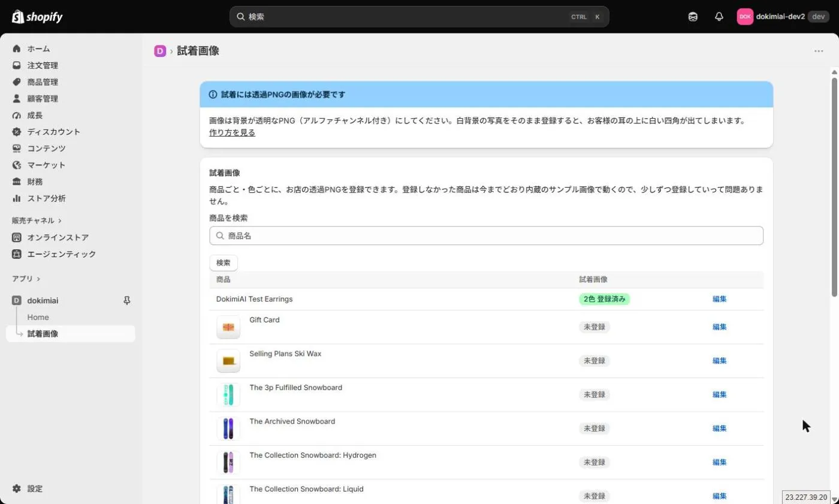Click the マーケット globe icon
839x504 pixels.
[x=17, y=165]
